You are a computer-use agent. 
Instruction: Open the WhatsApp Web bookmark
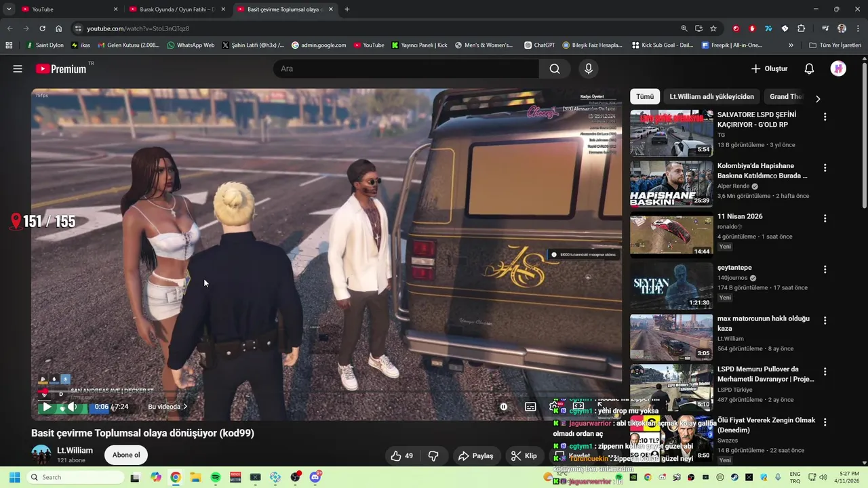[191, 45]
